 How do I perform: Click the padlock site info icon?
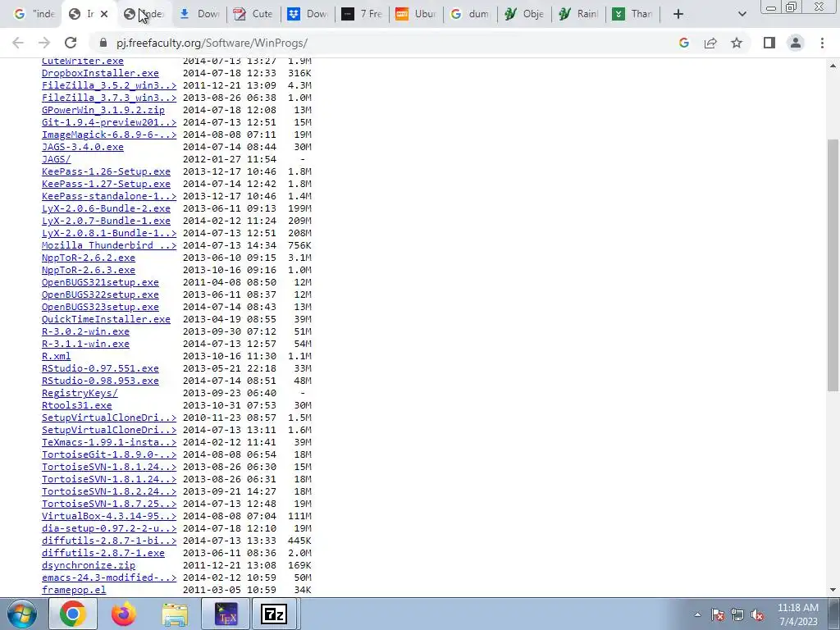[x=103, y=43]
